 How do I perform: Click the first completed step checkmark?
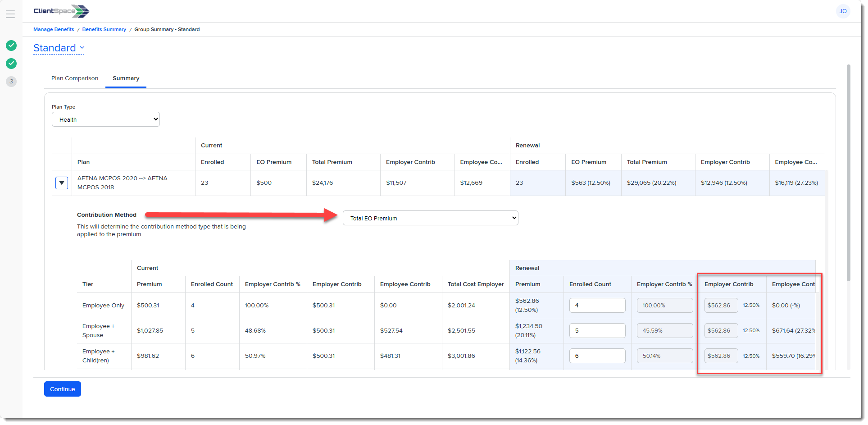pyautogui.click(x=11, y=46)
